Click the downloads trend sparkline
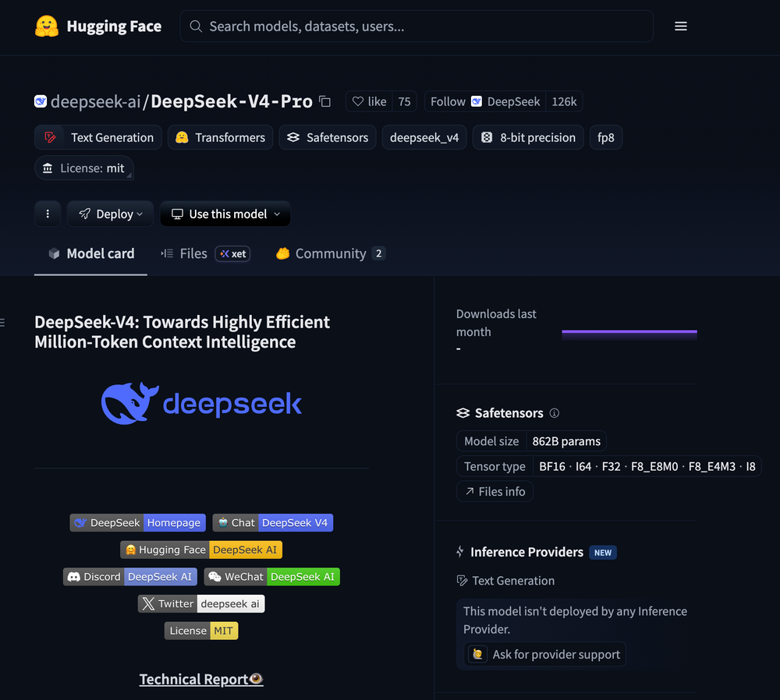 (629, 334)
